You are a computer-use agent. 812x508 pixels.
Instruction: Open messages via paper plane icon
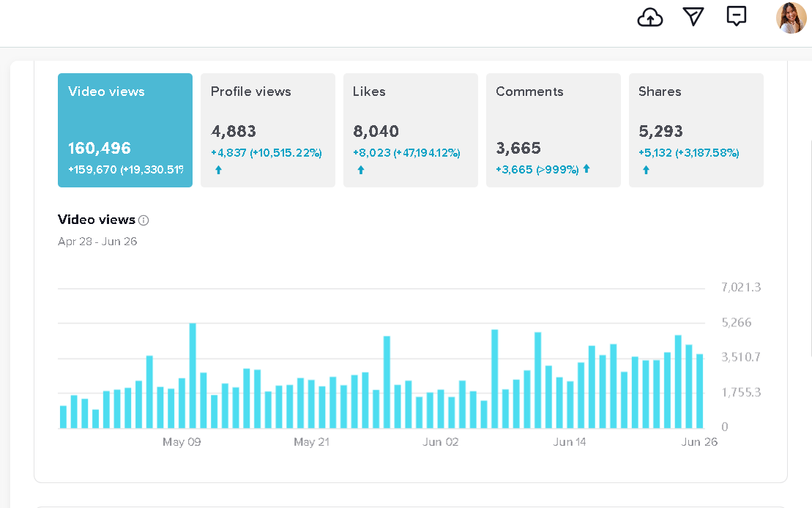[x=693, y=17]
